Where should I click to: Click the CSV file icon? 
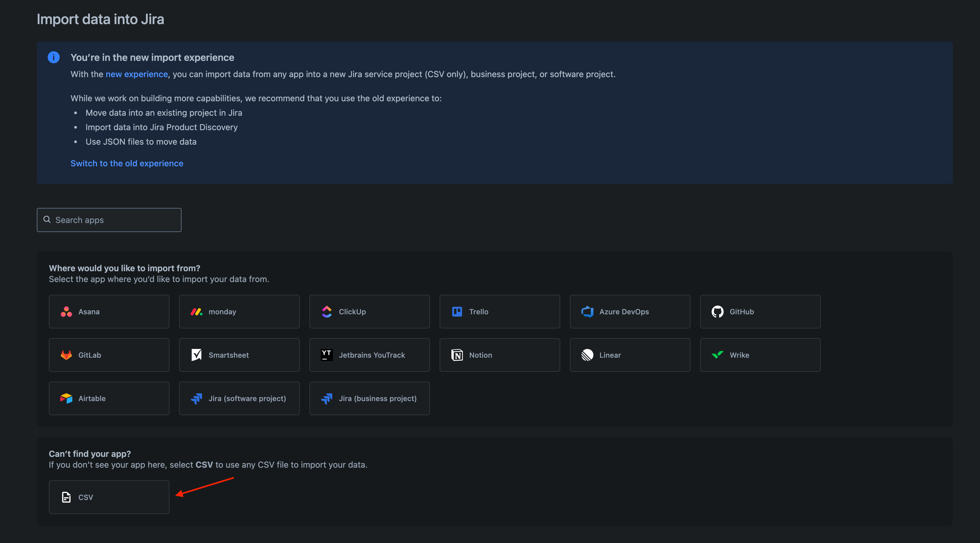click(66, 497)
